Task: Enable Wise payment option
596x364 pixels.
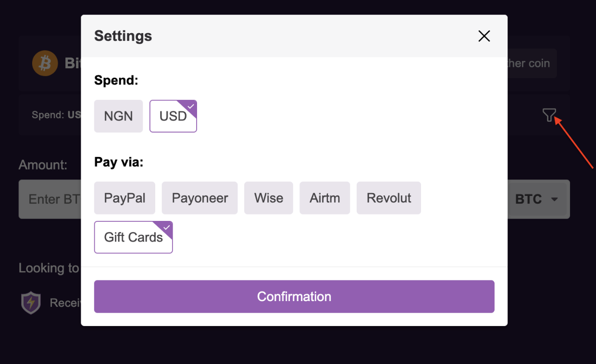Action: 268,198
